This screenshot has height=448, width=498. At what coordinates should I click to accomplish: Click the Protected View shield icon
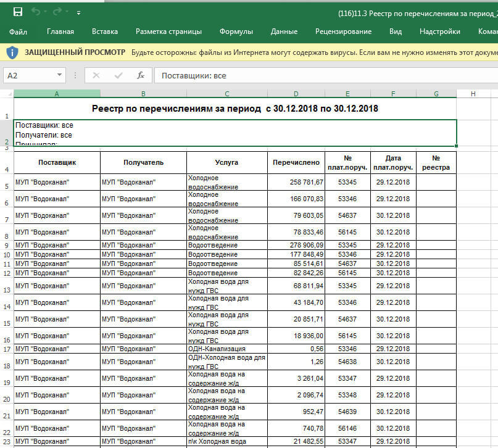[12, 52]
